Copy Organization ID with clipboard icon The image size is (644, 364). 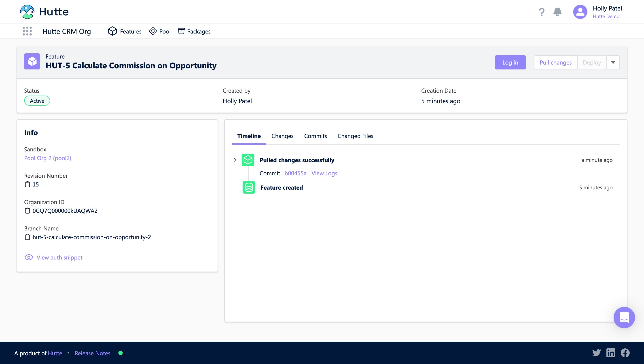click(x=27, y=211)
